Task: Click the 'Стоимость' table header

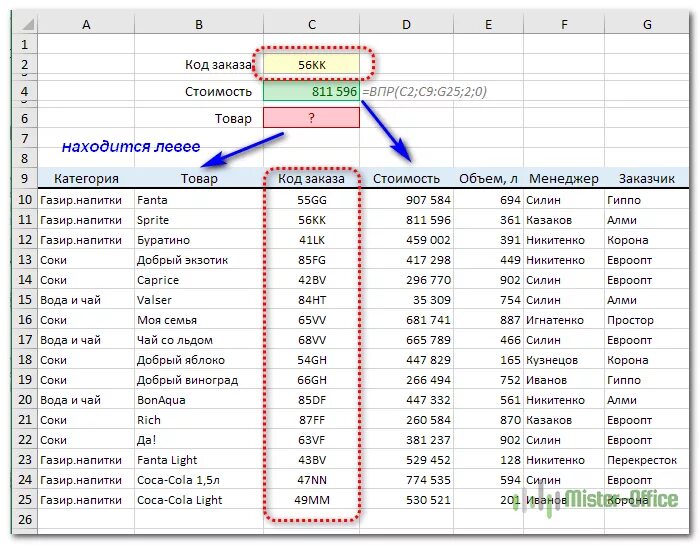Action: point(406,179)
